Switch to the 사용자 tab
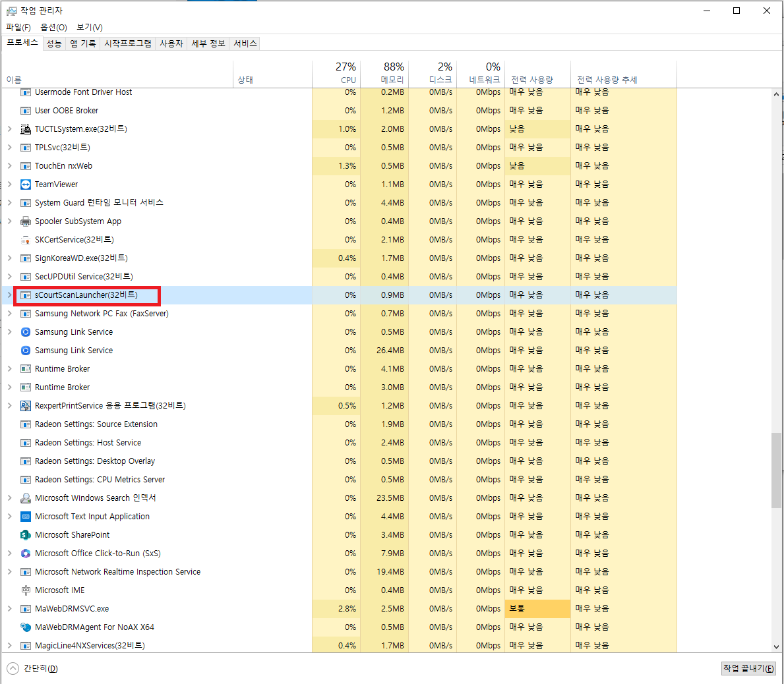The height and width of the screenshot is (684, 784). point(171,44)
